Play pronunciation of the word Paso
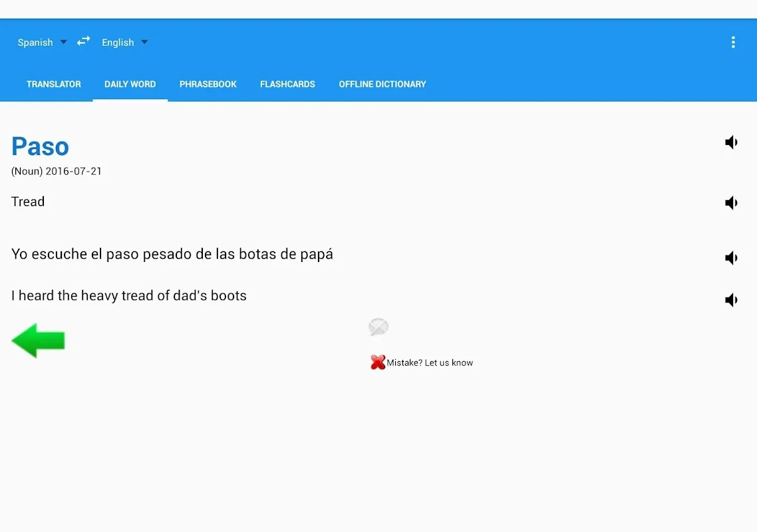757x532 pixels. [x=731, y=142]
